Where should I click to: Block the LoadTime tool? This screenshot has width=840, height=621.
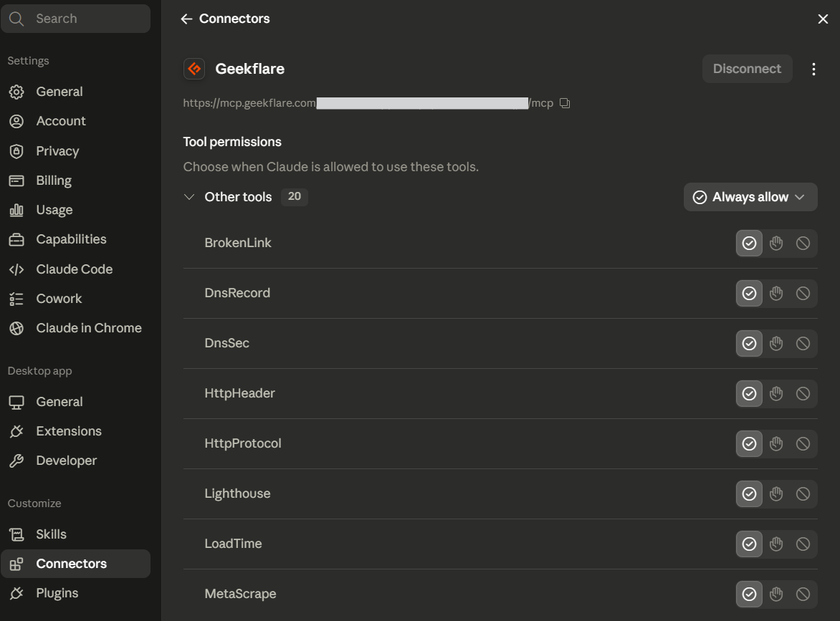click(x=803, y=544)
